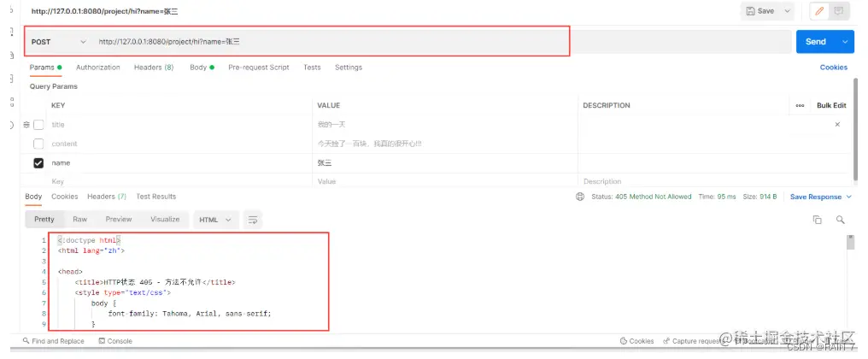Click the 张三 value cell
868x359 pixels.
tap(446, 163)
